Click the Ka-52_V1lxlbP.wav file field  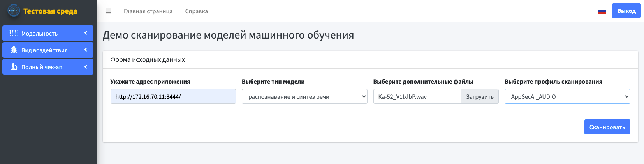point(417,96)
